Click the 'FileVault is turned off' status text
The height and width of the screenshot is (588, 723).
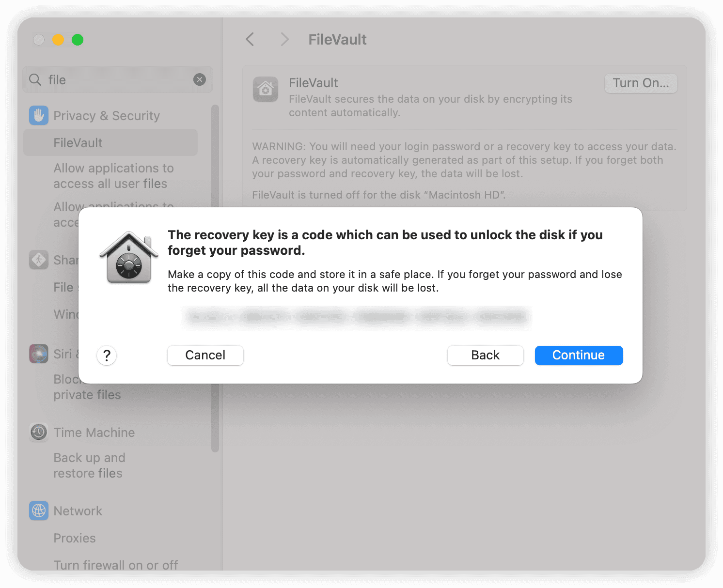coord(379,195)
